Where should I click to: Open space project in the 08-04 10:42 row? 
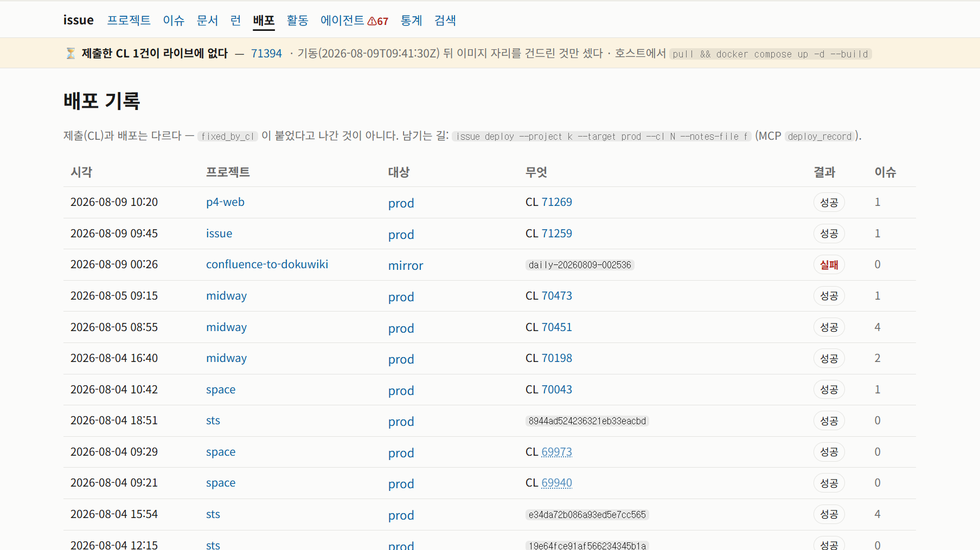point(221,390)
